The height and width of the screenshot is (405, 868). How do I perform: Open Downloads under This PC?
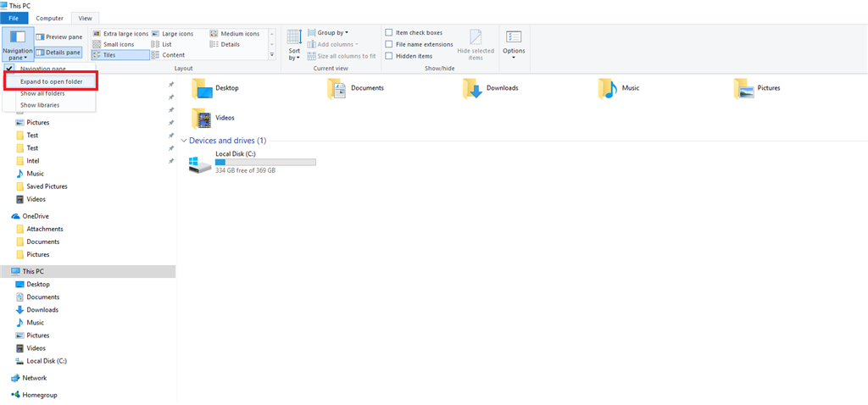(x=42, y=310)
